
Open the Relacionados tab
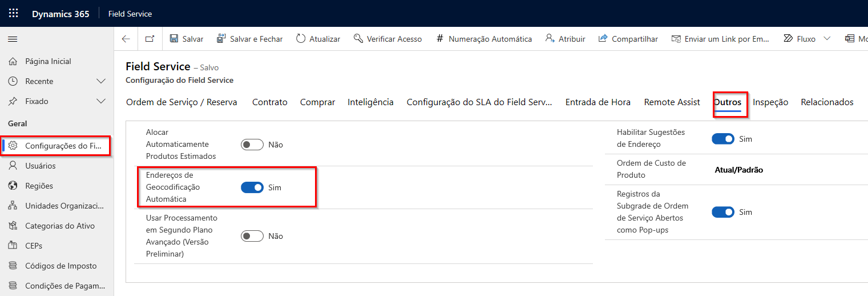click(827, 102)
